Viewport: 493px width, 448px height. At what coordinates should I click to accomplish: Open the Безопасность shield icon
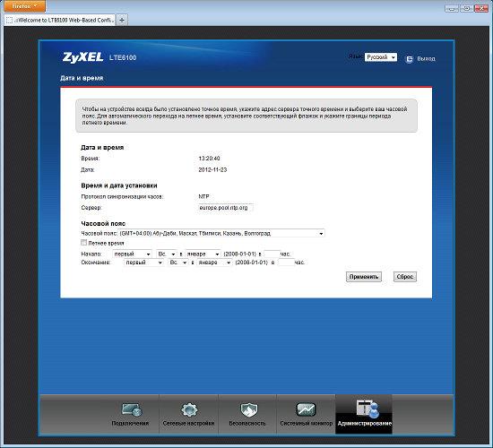tap(248, 409)
